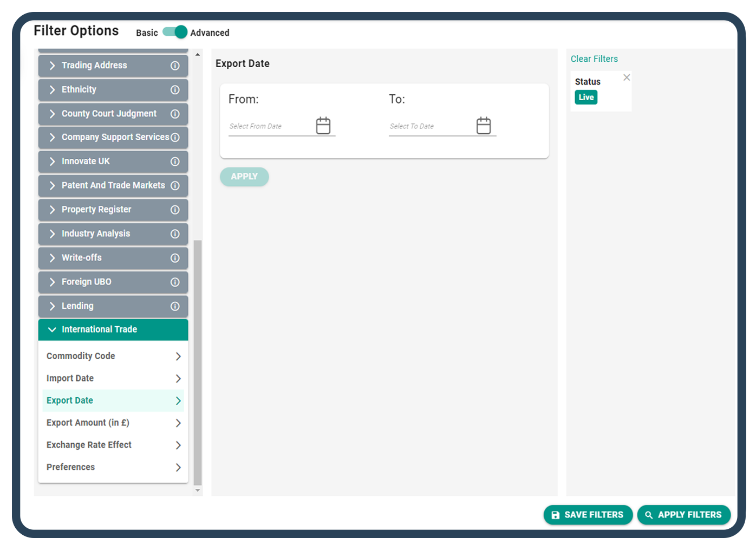Image resolution: width=756 pixels, height=557 pixels.
Task: Click the SAVE FILTERS button
Action: [588, 515]
